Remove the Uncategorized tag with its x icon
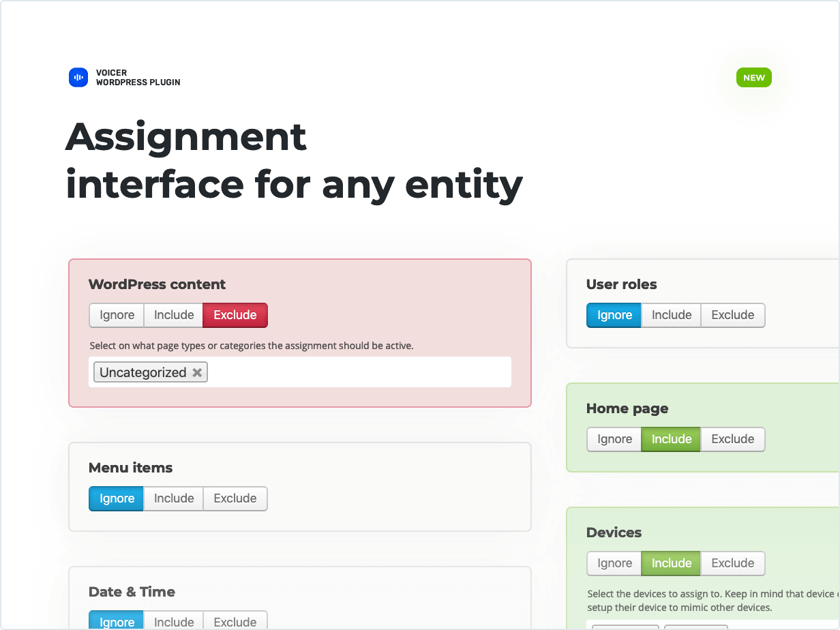Screen dimensions: 840x630 click(197, 372)
